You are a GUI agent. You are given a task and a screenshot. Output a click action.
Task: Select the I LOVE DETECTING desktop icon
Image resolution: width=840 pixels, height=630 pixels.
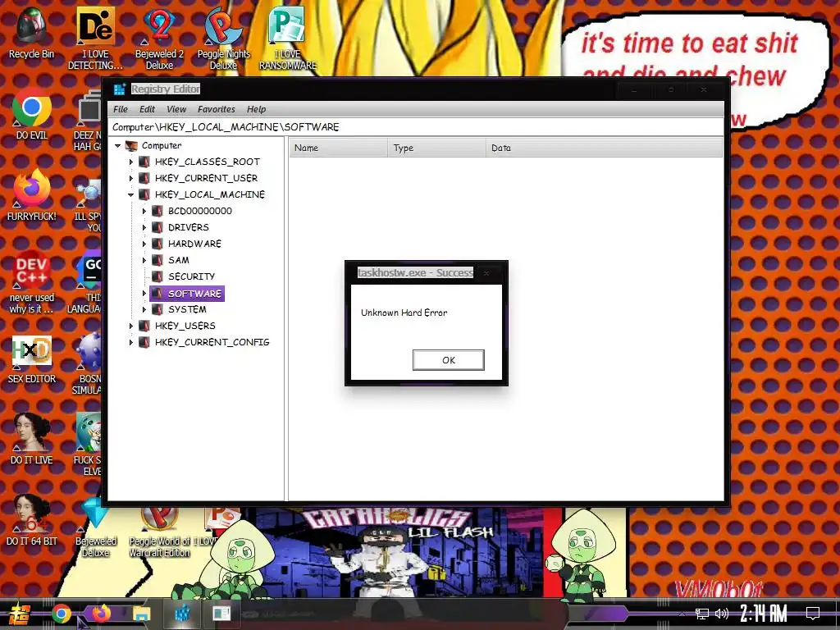click(x=95, y=39)
